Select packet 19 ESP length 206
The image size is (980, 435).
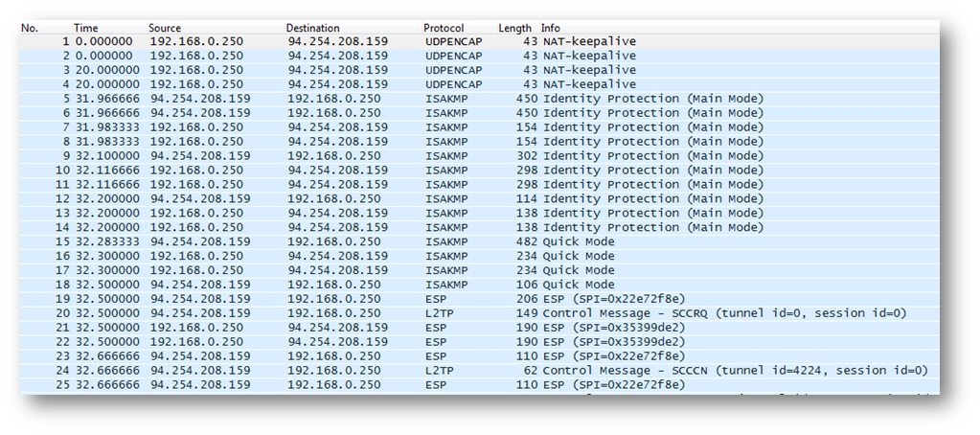tap(479, 300)
